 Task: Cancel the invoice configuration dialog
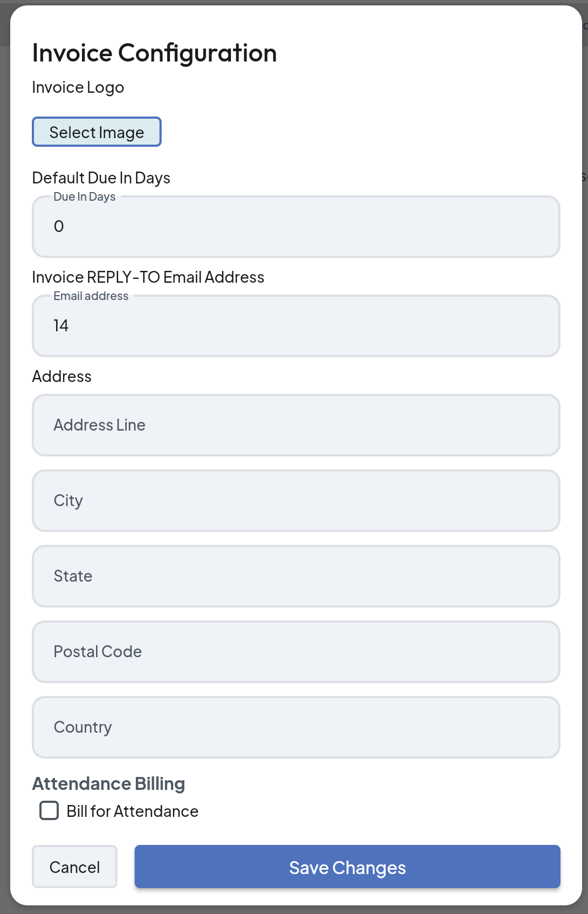point(74,867)
